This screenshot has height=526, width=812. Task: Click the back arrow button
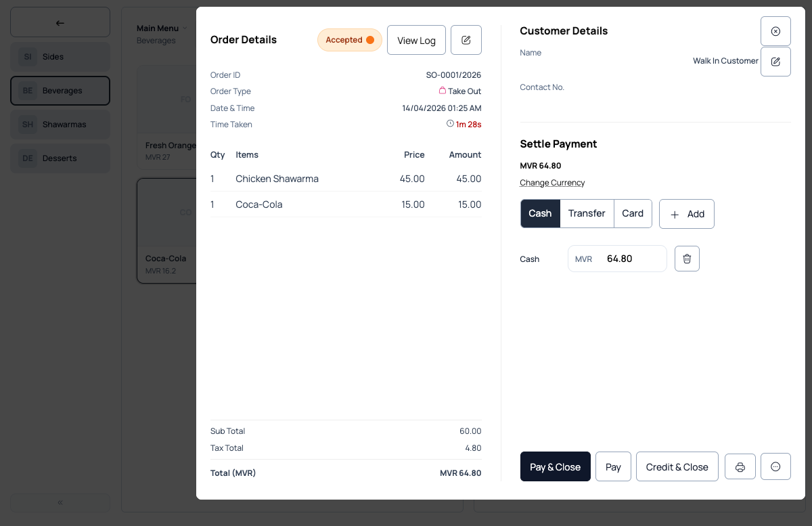[x=60, y=22]
